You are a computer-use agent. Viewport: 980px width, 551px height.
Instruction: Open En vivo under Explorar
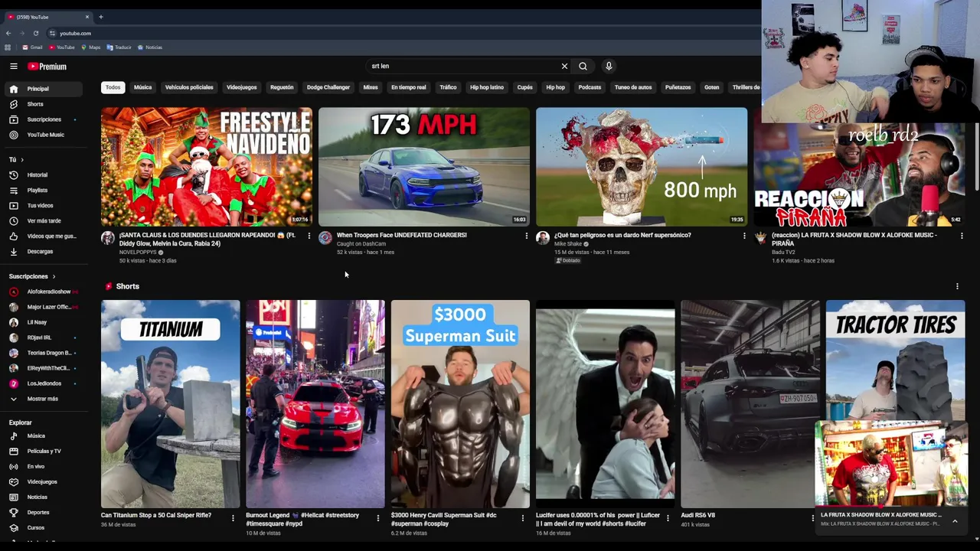[x=43, y=466]
